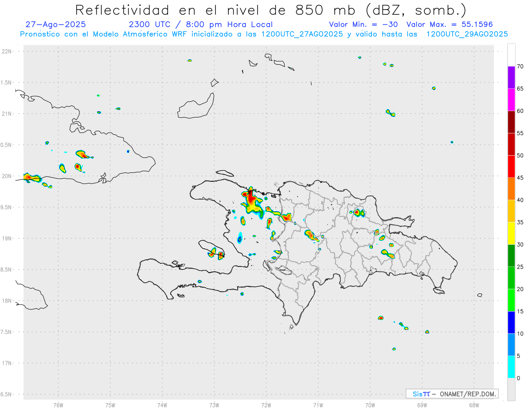Click the orange 40–45 dBZ segment
Viewport: 532px width, 411px height.
click(x=511, y=189)
